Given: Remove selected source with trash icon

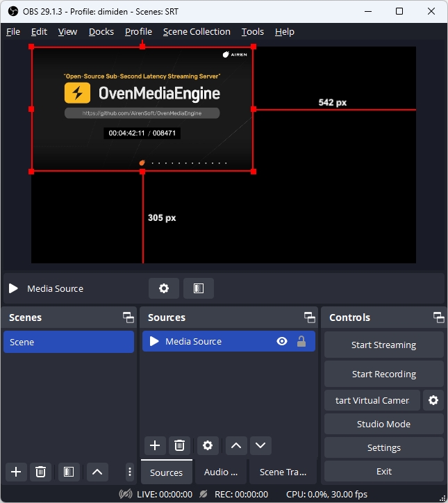Looking at the screenshot, I should point(179,445).
